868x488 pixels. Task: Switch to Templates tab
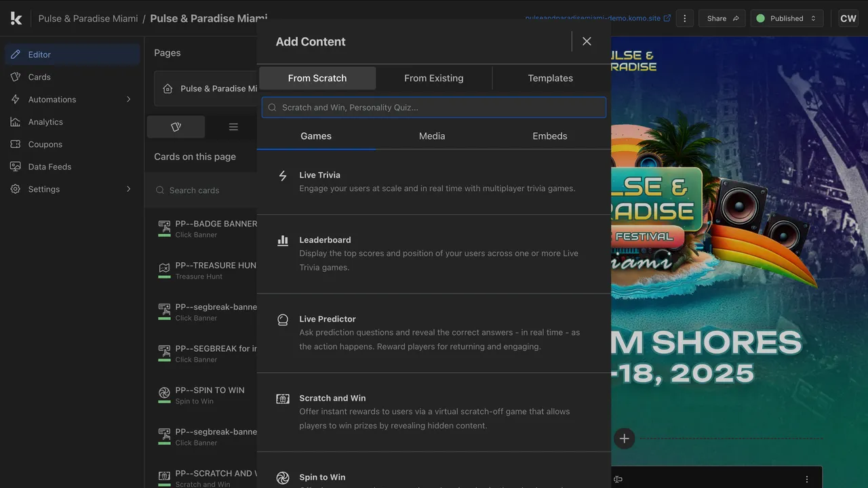click(x=551, y=78)
